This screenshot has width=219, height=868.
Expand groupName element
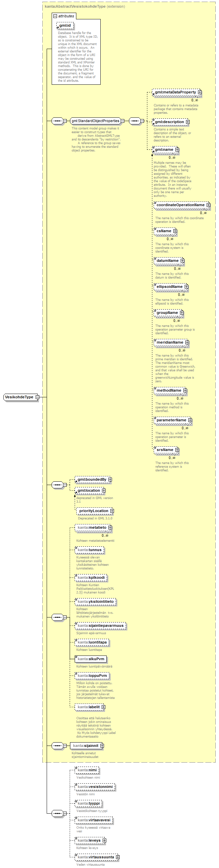[182, 313]
